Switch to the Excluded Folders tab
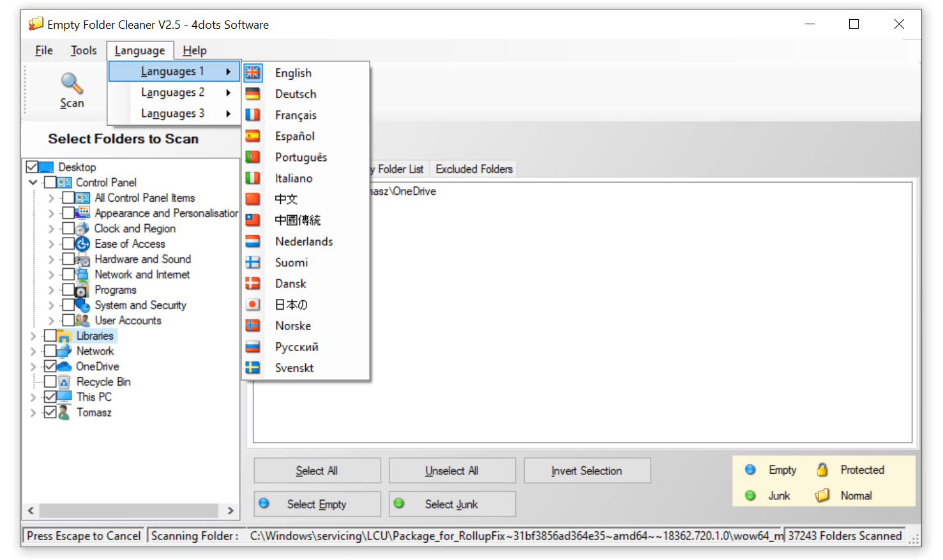Image resolution: width=943 pixels, height=560 pixels. [x=474, y=169]
